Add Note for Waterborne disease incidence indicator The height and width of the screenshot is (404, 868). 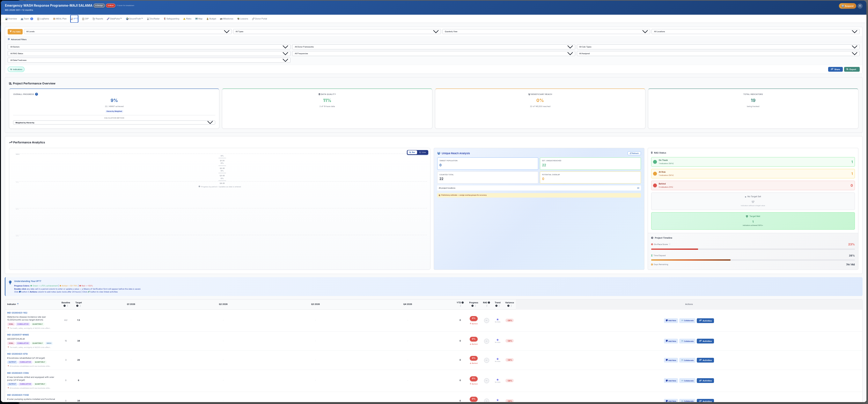[671, 321]
